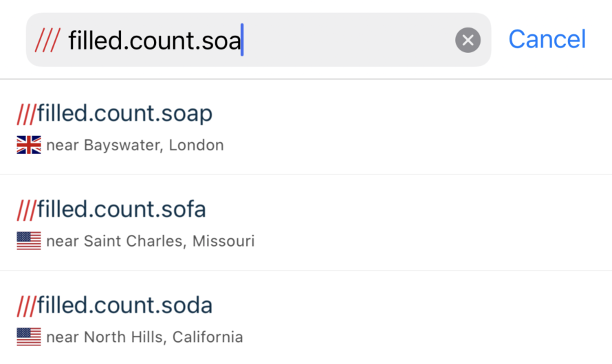Pick the filled.count.soda suggestion
This screenshot has width=612, height=364.
click(x=306, y=318)
